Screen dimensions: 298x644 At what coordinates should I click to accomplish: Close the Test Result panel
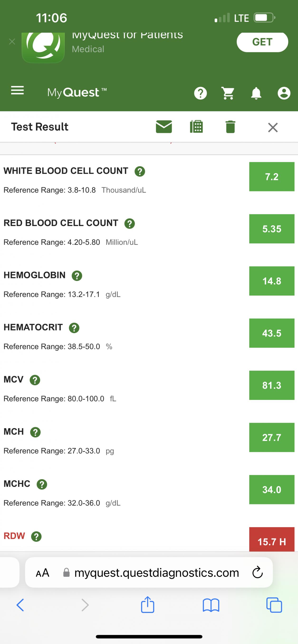[x=273, y=127]
